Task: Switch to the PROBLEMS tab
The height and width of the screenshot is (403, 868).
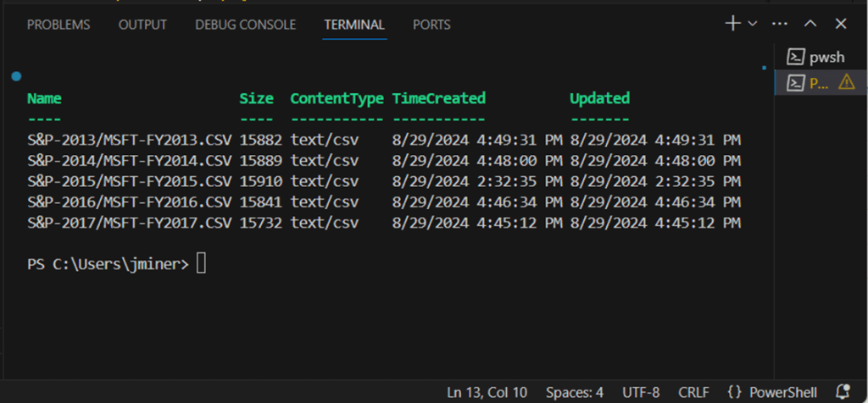Action: pyautogui.click(x=58, y=25)
